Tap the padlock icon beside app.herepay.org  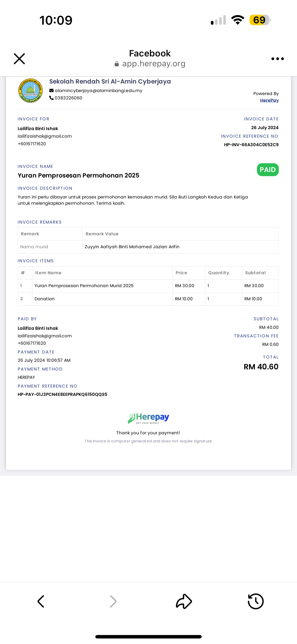116,64
